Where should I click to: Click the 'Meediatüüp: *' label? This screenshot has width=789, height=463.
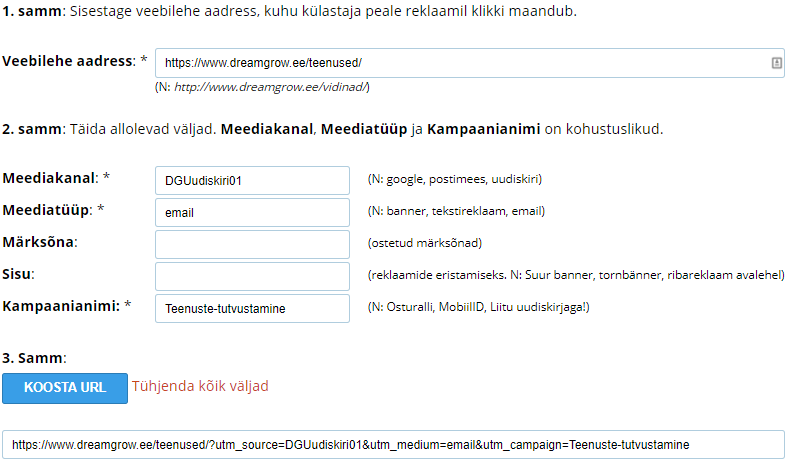[53, 210]
